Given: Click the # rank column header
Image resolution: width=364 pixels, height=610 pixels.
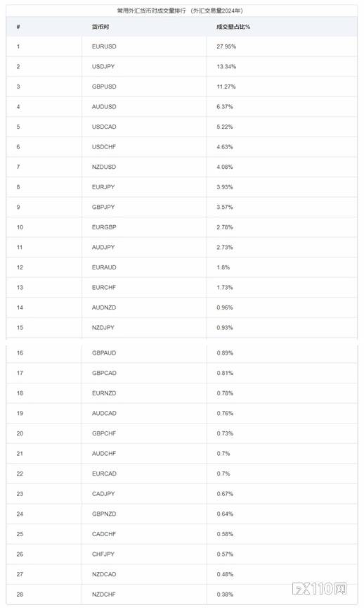Looking at the screenshot, I should (x=18, y=27).
